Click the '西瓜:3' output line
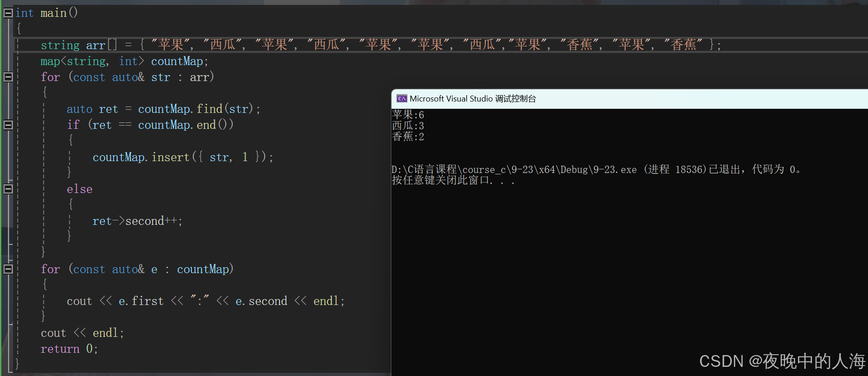 tap(408, 126)
